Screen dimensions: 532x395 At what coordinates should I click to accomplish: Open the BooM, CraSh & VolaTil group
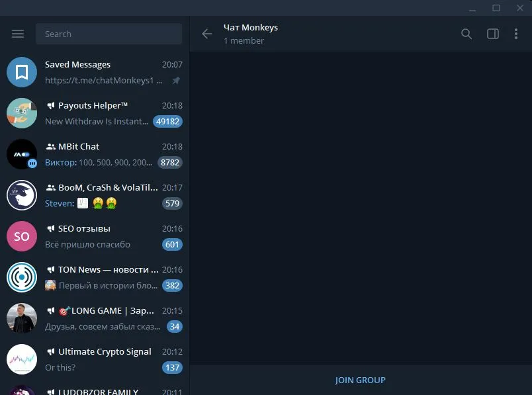tap(95, 195)
